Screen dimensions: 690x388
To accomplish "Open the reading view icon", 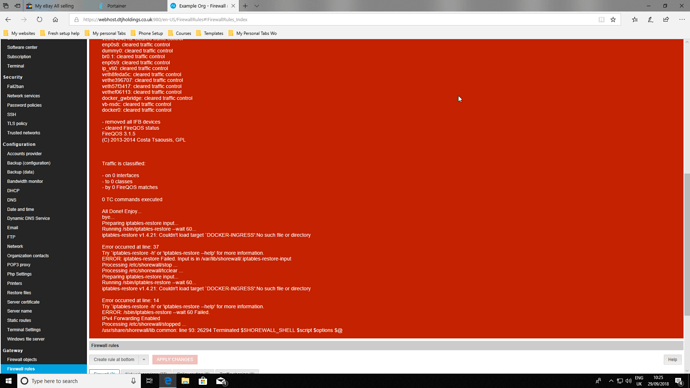I will 601,19.
